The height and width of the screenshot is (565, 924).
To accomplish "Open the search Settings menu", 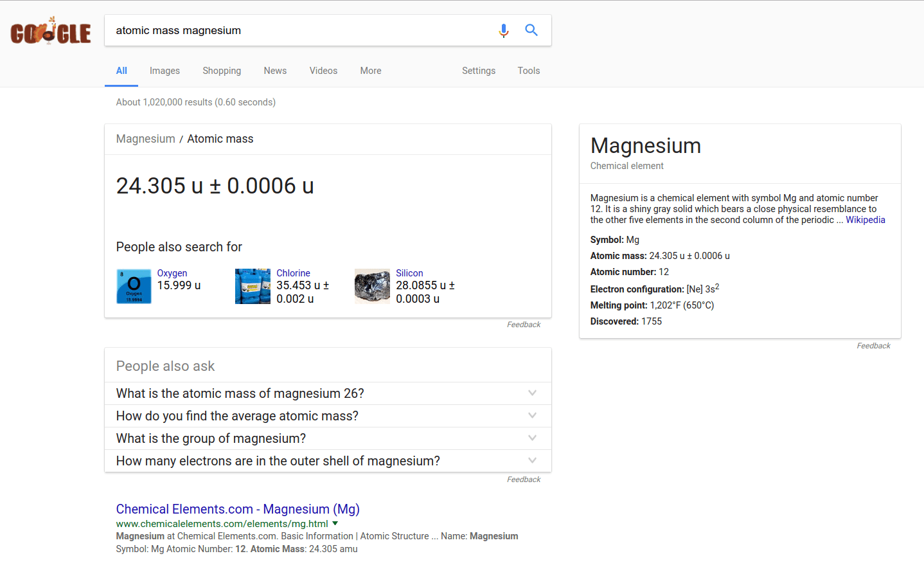I will coord(479,71).
